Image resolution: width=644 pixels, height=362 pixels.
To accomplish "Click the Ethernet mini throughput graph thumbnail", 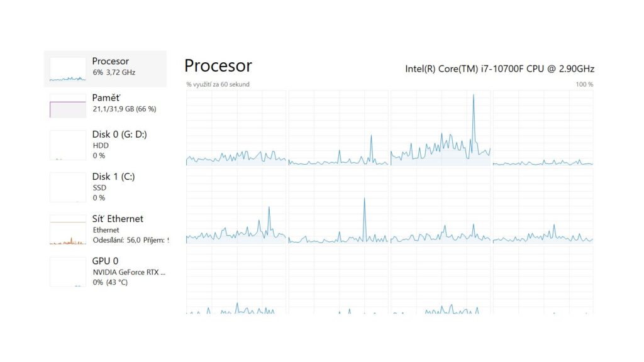I will tap(68, 229).
